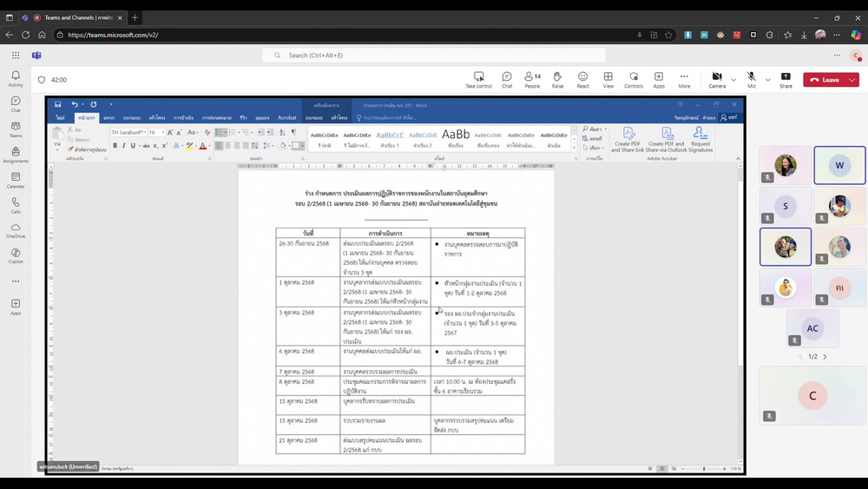Open the meeting Chat panel
This screenshot has height=489, width=868.
[507, 80]
